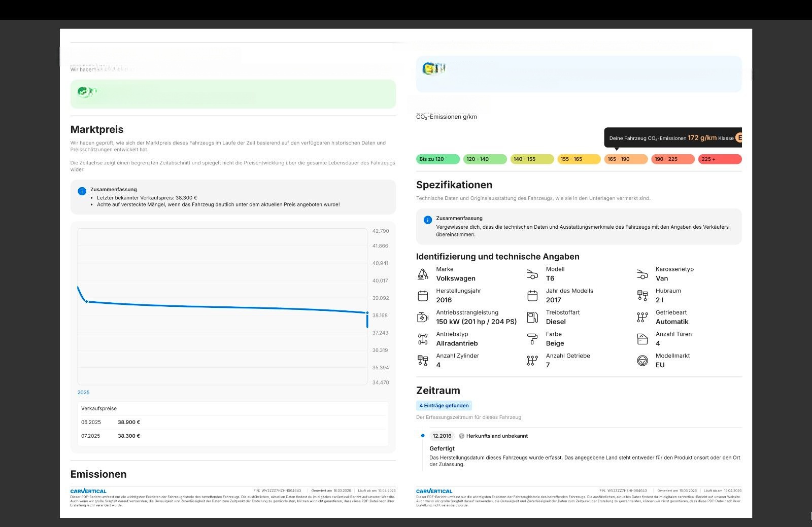Click the Treibstoffart fuel pump icon
This screenshot has width=812, height=527.
[x=532, y=318]
